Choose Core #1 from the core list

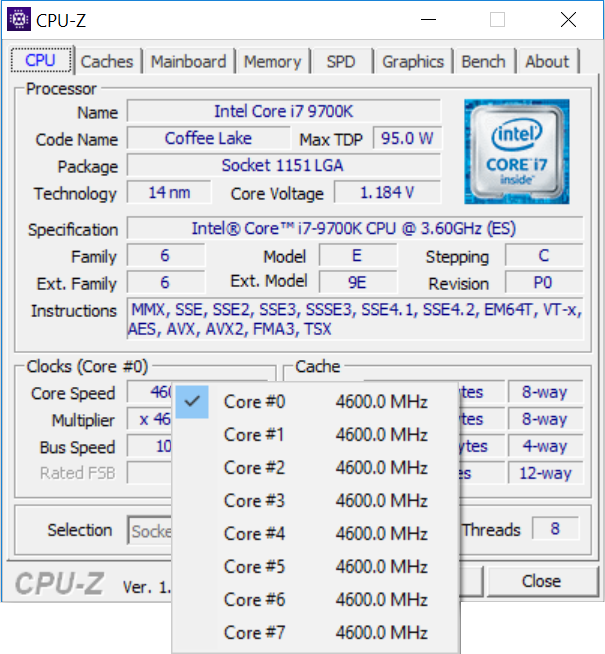point(316,435)
